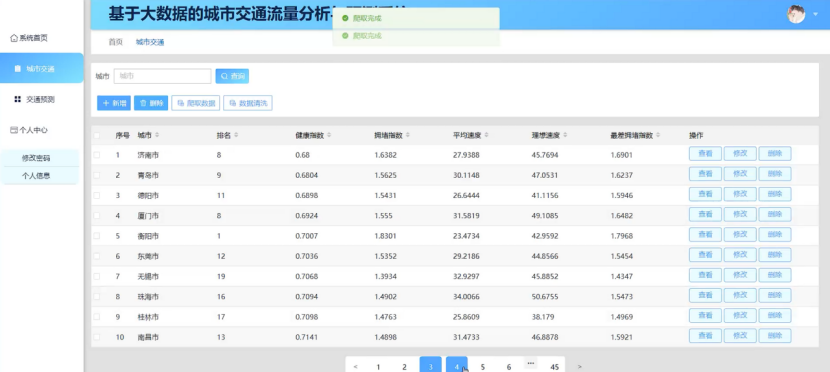Sort by the 城市 column sort arrows
This screenshot has height=372, width=830.
point(157,135)
